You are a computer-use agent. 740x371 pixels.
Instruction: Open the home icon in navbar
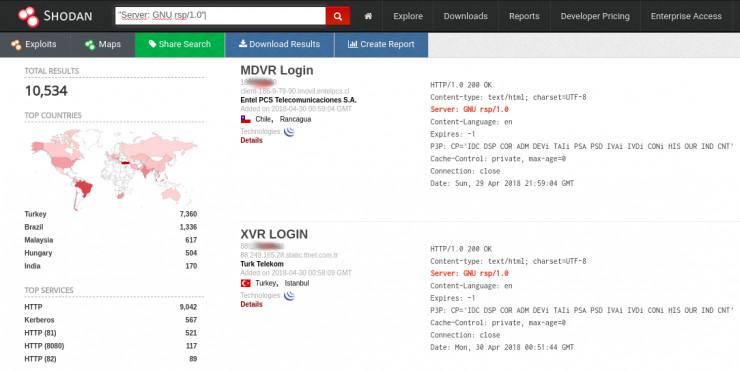tap(368, 16)
